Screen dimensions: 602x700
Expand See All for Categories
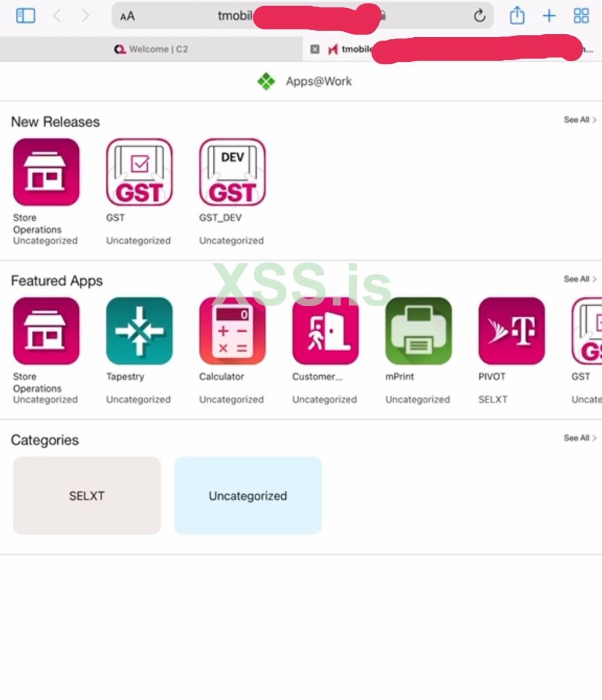580,437
